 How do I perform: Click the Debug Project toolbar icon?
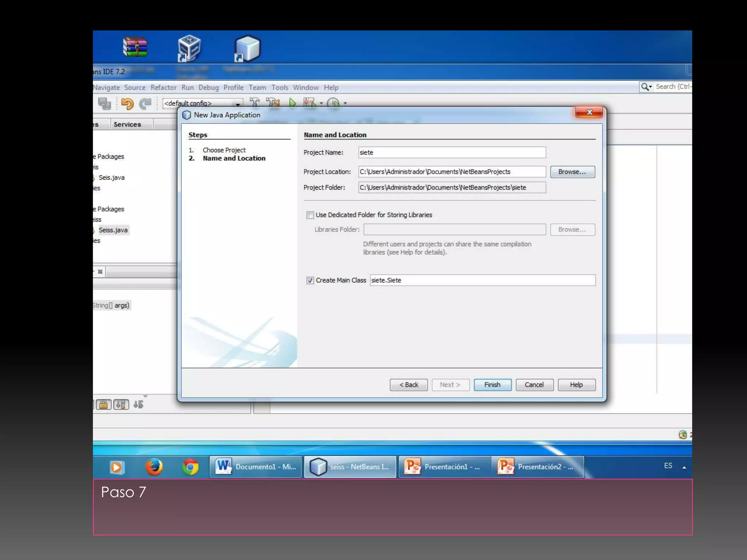coord(310,103)
